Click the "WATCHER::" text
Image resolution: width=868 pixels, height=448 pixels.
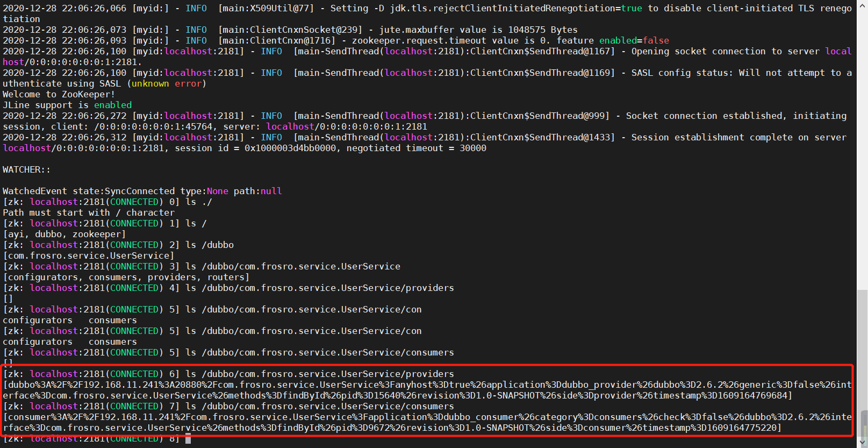[26, 169]
